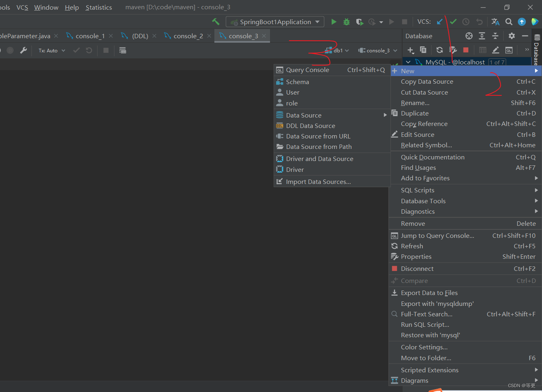
Task: Open the VCS menu
Action: point(22,7)
